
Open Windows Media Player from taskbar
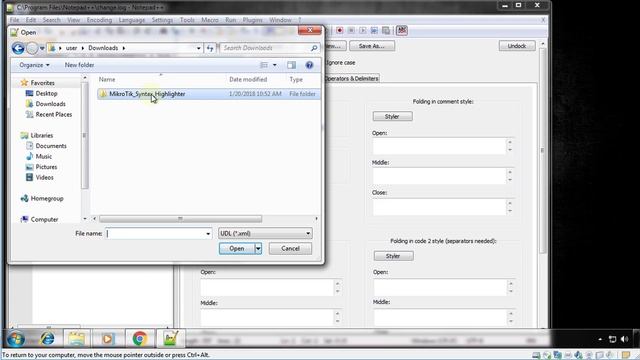coord(108,339)
